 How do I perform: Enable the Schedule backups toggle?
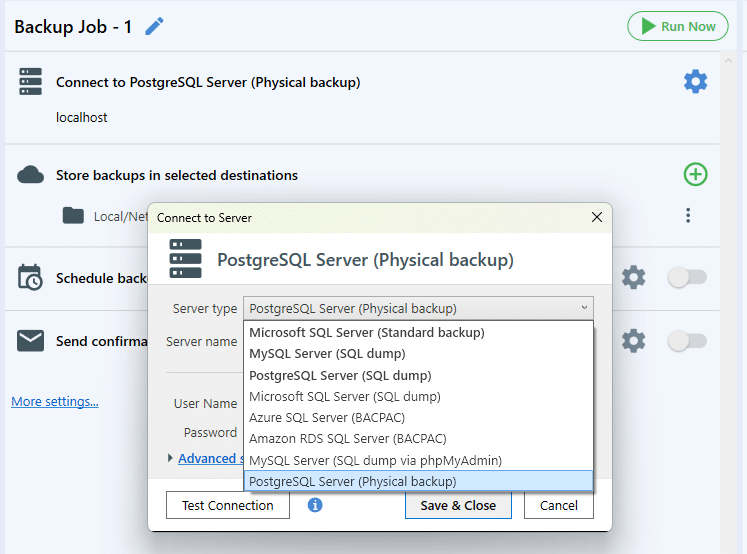(x=686, y=277)
